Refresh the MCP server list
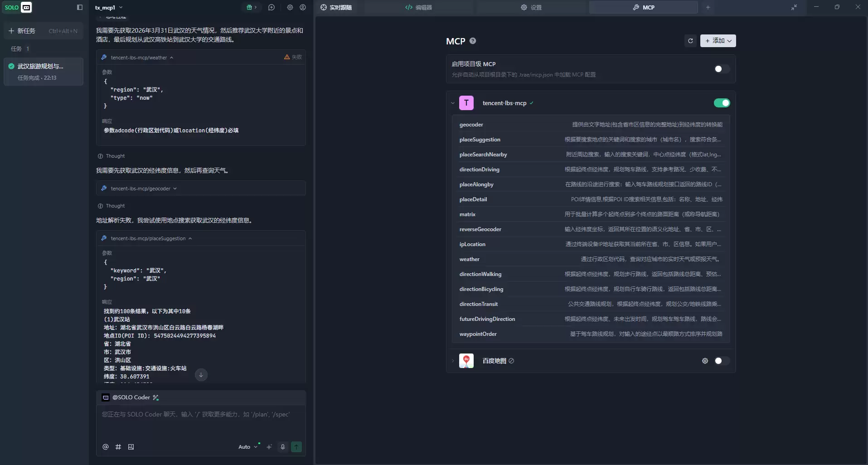Viewport: 868px width, 465px height. tap(690, 41)
